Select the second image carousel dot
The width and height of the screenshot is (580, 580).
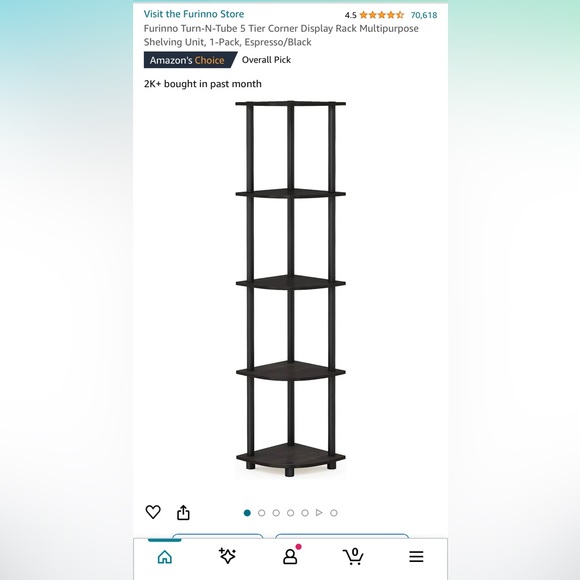262,513
